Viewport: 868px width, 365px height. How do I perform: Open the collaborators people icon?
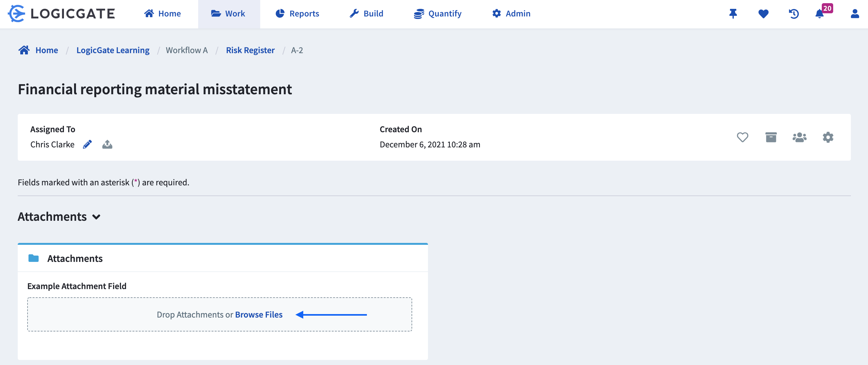(799, 137)
